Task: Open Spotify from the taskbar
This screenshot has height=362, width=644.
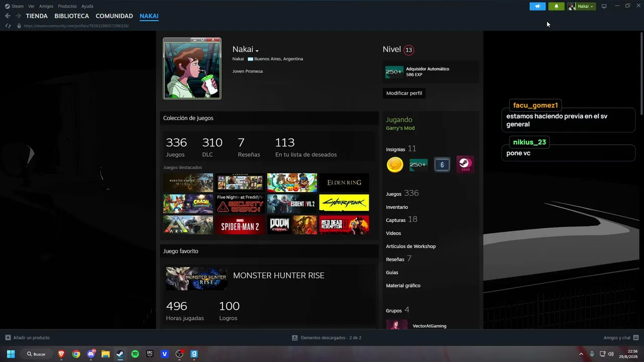Action: (x=135, y=354)
